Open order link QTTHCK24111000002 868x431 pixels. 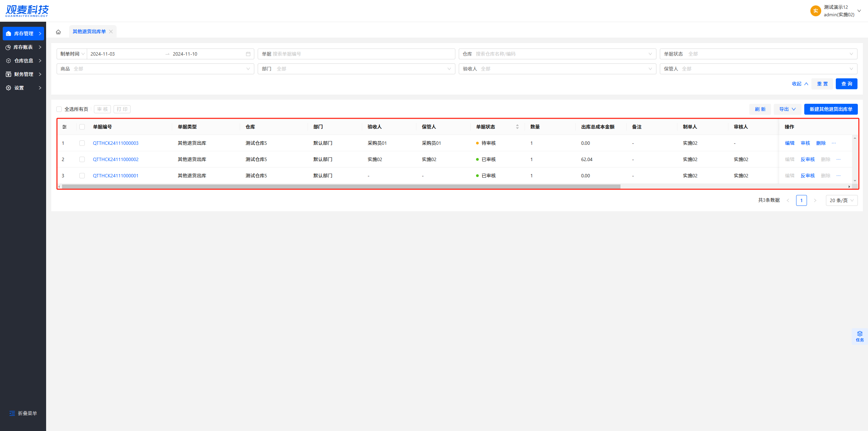click(116, 159)
